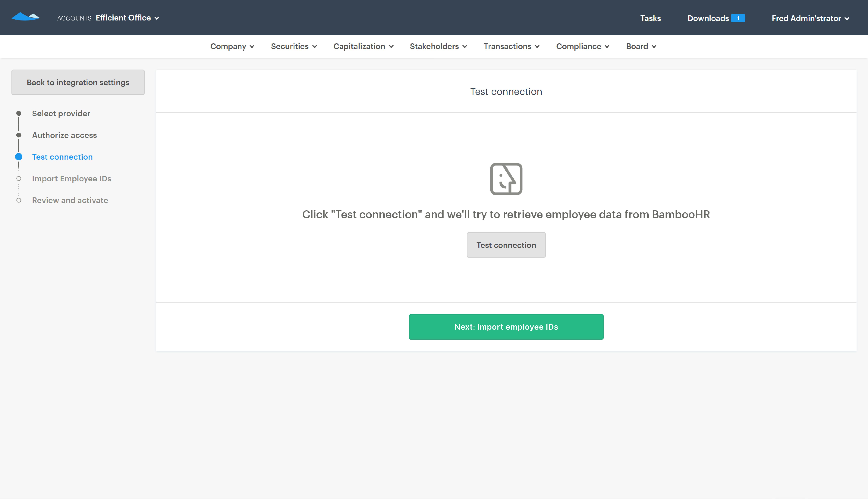The height and width of the screenshot is (499, 868).
Task: Click the ACCOUNTS label in header
Action: [74, 18]
